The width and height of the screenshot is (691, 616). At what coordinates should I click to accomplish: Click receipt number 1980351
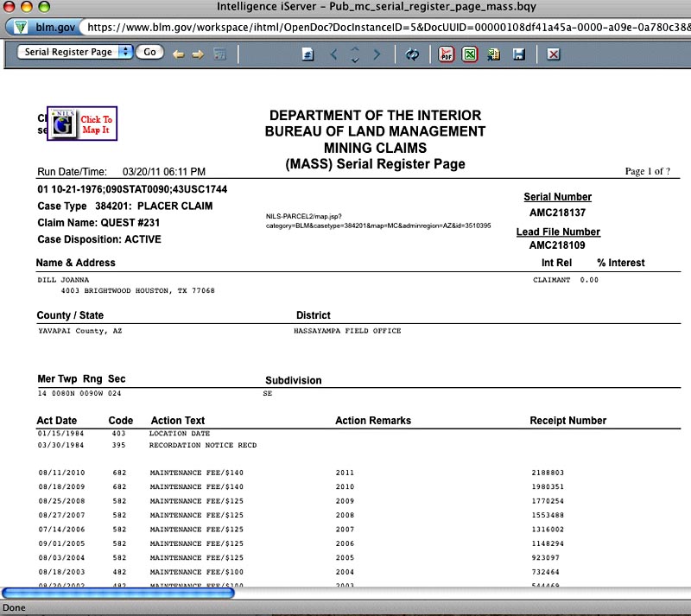point(548,486)
